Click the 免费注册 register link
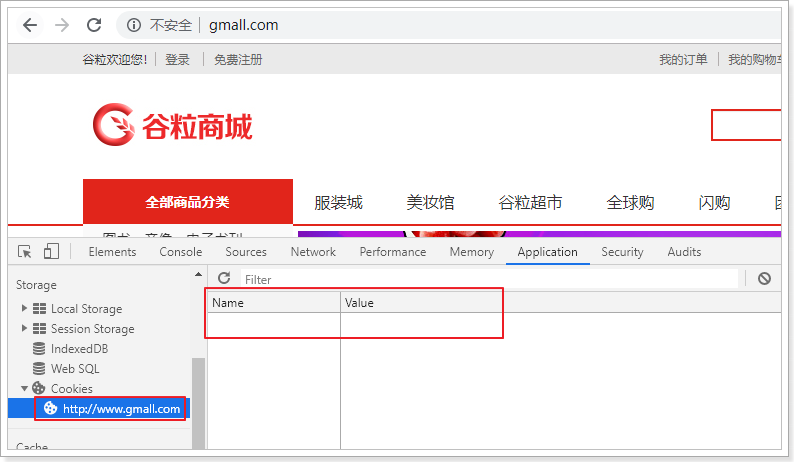 coord(238,60)
